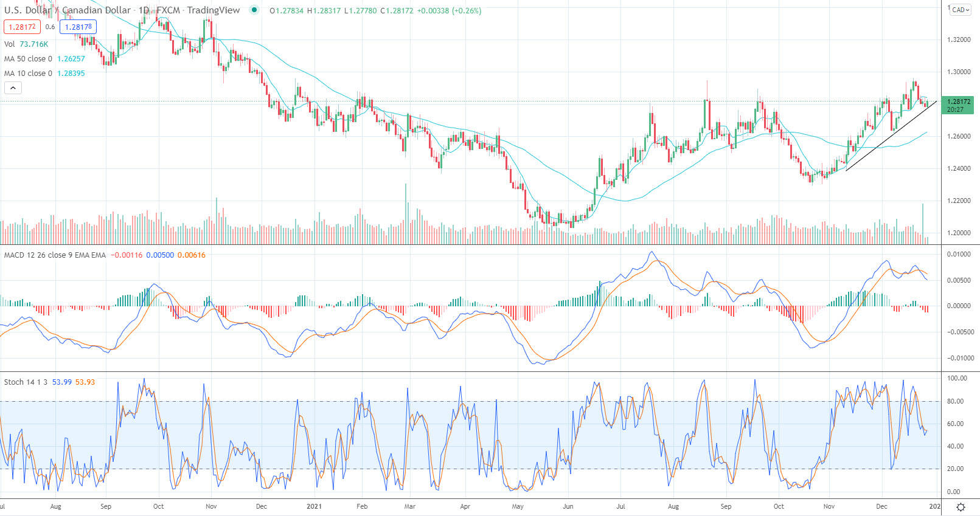980x516 pixels.
Task: Click the Stoch %K value 53.99
Action: (x=62, y=382)
